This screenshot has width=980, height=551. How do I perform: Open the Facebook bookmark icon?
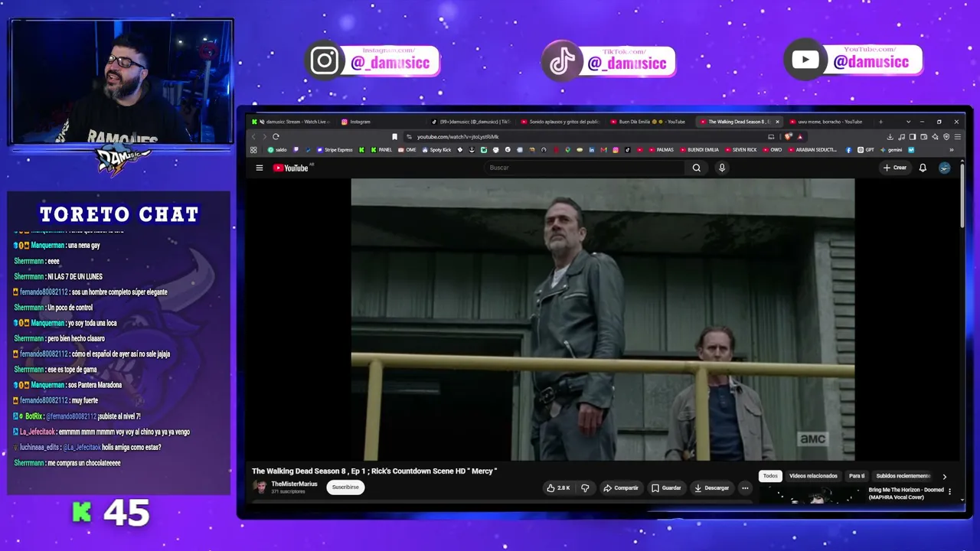point(848,150)
